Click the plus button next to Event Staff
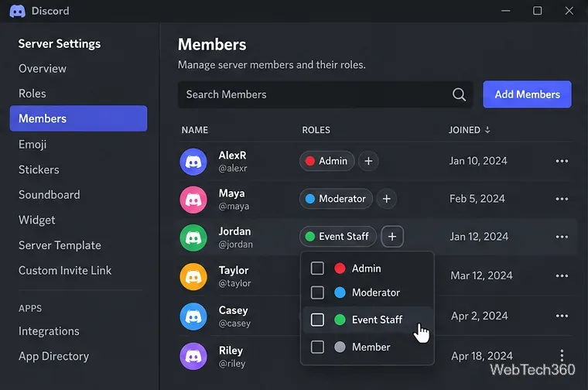Screen dimensions: 588x390 tap(392, 237)
